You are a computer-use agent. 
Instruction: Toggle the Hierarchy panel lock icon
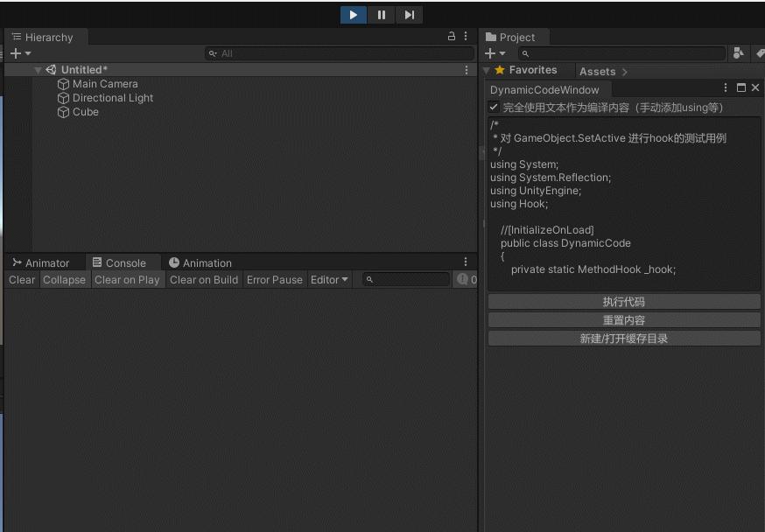pyautogui.click(x=452, y=37)
